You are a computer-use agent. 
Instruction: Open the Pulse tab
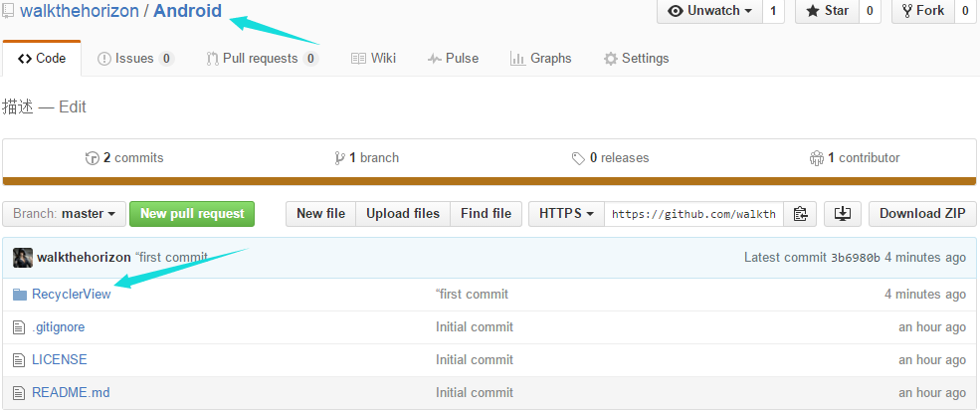pos(453,58)
